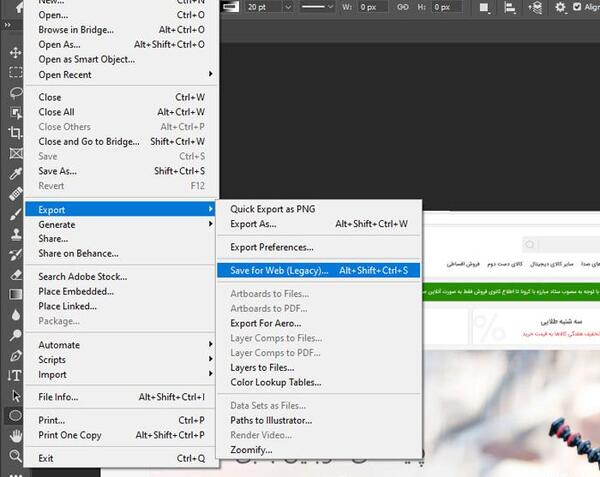Choose Save As... in File menu
This screenshot has height=477, width=600.
[122, 171]
